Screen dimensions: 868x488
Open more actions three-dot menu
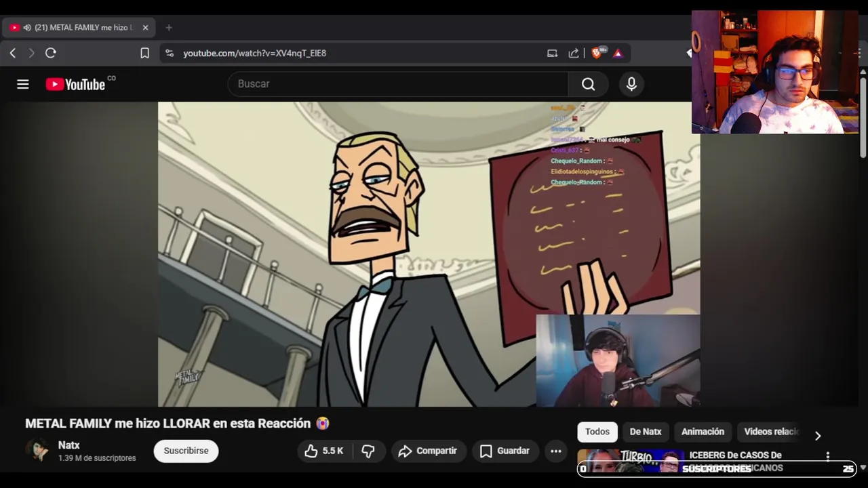click(x=556, y=451)
